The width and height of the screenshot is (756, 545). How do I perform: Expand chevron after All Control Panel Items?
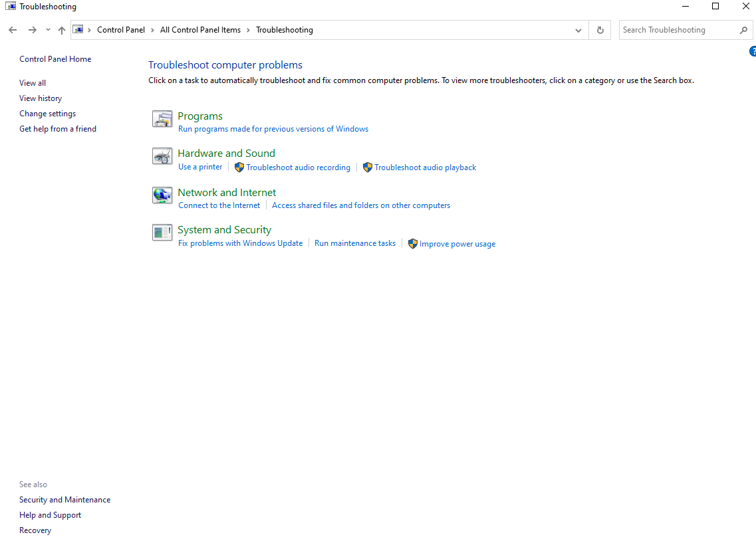(x=248, y=30)
